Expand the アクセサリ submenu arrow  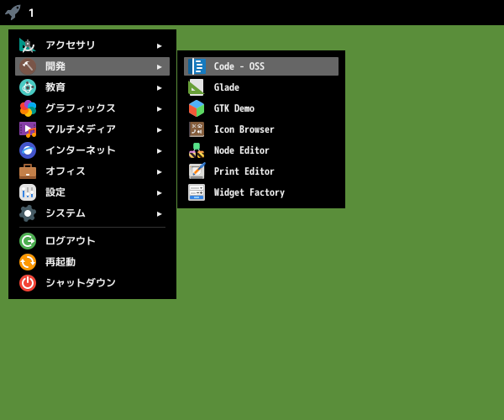159,46
